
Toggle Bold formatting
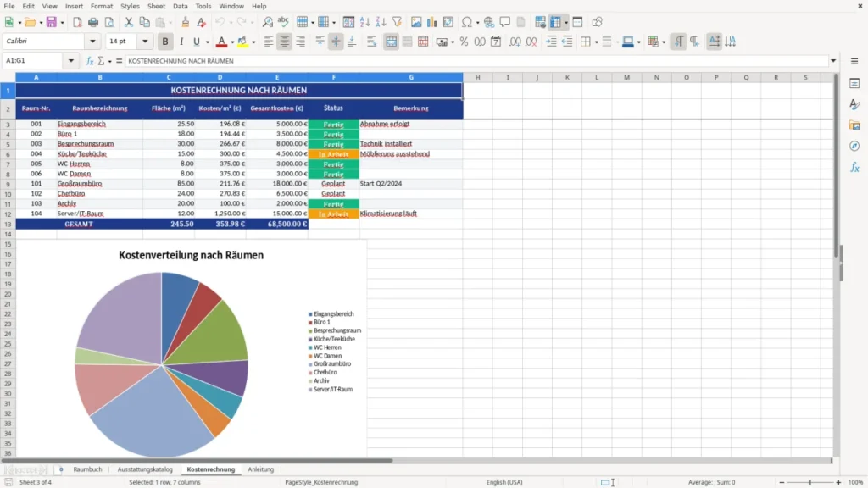click(x=165, y=42)
